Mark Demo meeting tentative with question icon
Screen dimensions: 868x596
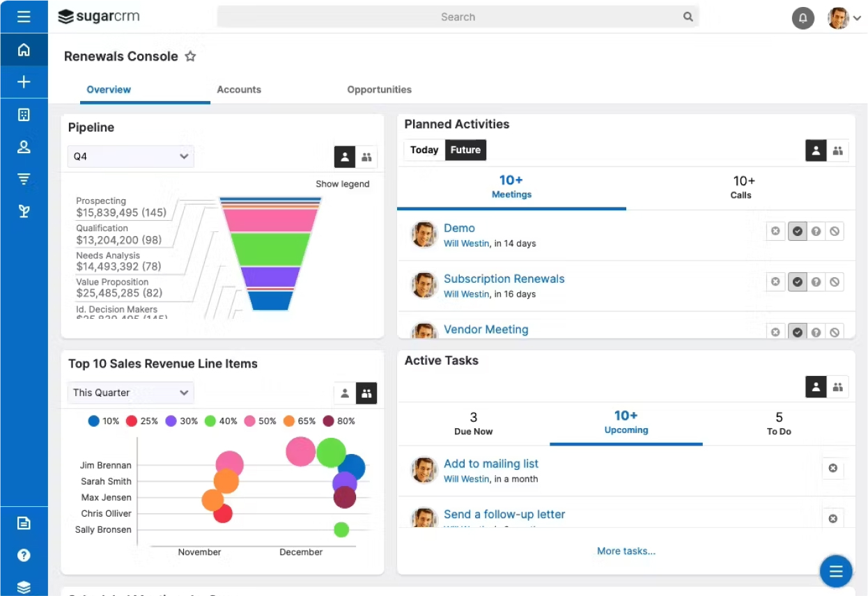pos(816,231)
